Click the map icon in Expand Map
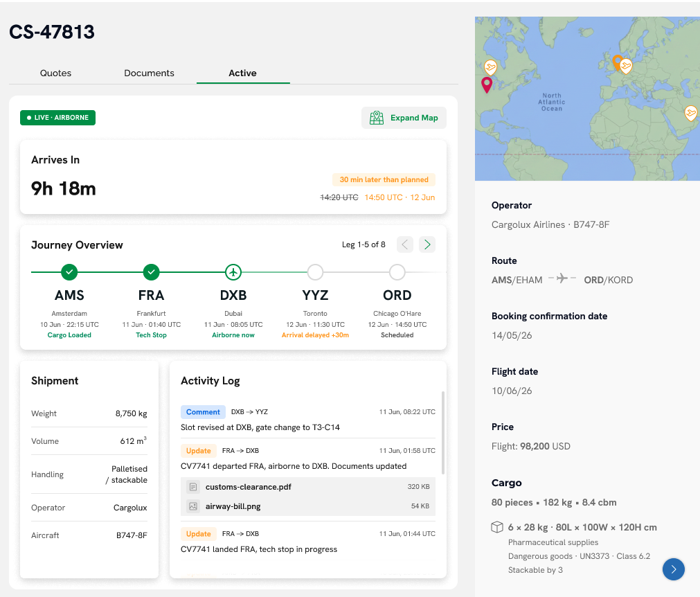Screen dimensions: 700x597 pyautogui.click(x=377, y=118)
